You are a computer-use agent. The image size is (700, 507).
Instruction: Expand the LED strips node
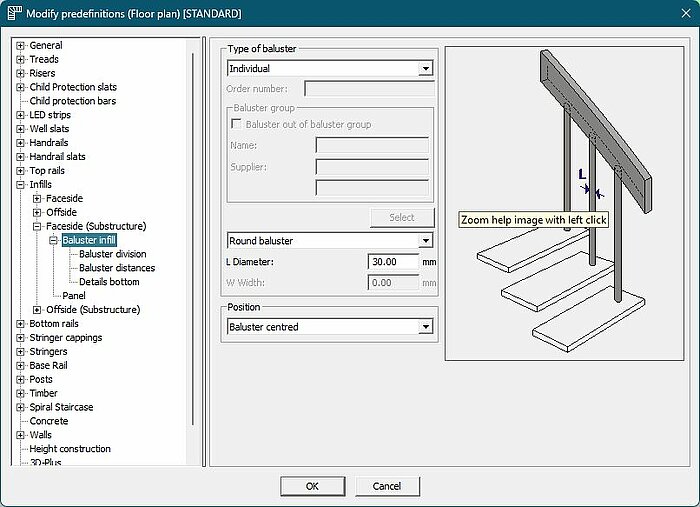20,115
